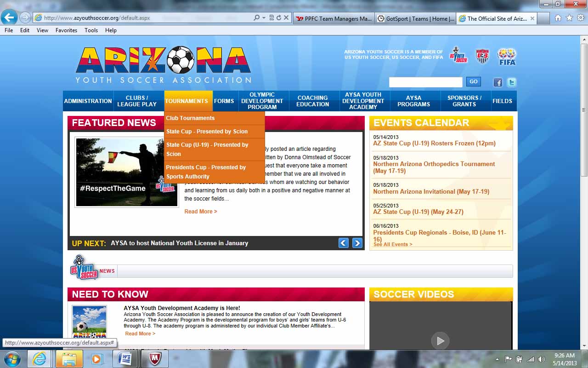Go to next featured news with right arrow
This screenshot has height=368, width=588.
click(x=357, y=243)
